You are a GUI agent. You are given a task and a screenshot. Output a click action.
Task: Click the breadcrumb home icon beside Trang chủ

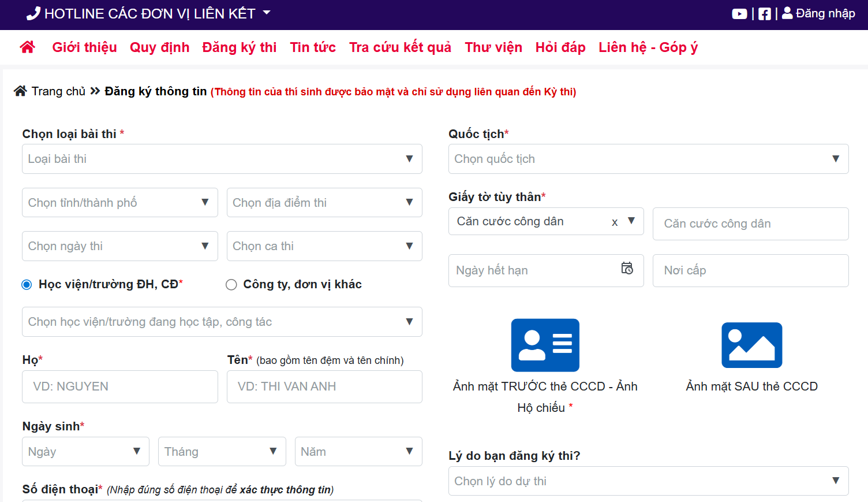(21, 91)
